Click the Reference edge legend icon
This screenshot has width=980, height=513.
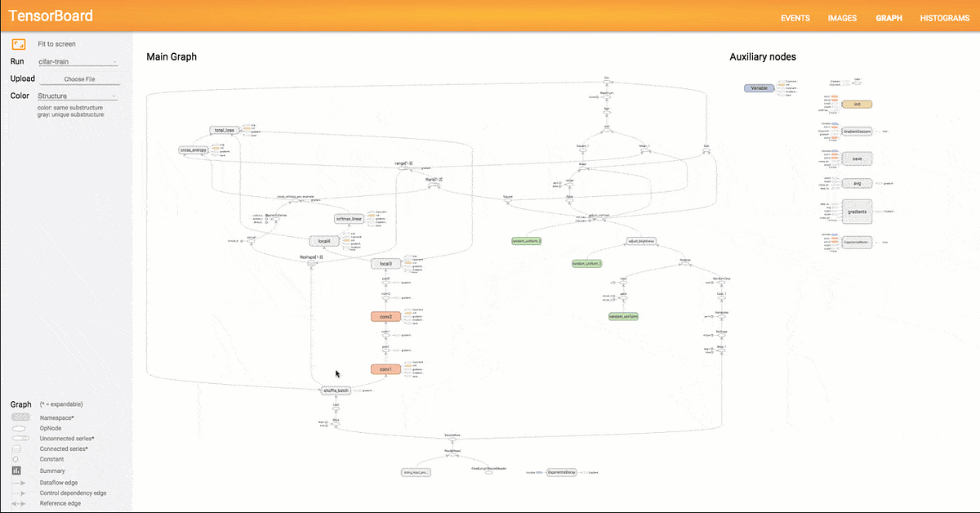(20, 503)
